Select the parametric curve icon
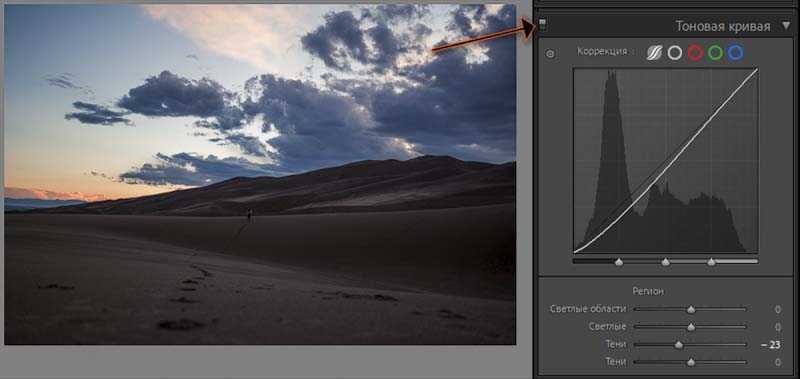Viewport: 800px width, 379px height. (654, 53)
